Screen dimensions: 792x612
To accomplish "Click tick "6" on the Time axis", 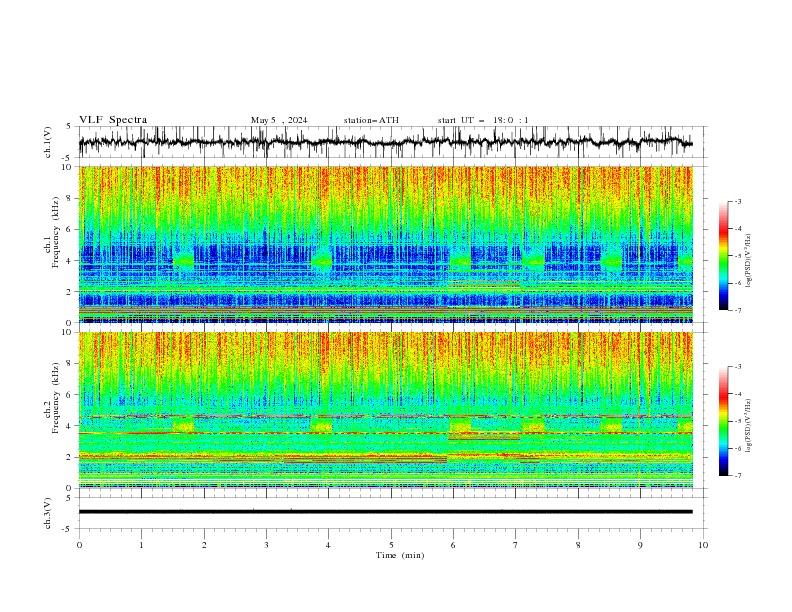I will (453, 545).
